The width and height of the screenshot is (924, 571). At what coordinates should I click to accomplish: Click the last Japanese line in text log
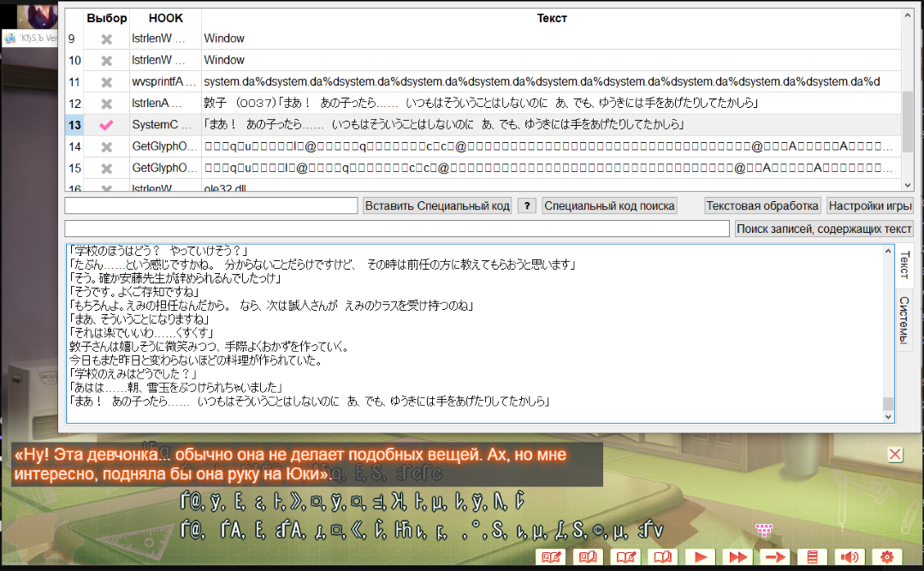pyautogui.click(x=310, y=401)
